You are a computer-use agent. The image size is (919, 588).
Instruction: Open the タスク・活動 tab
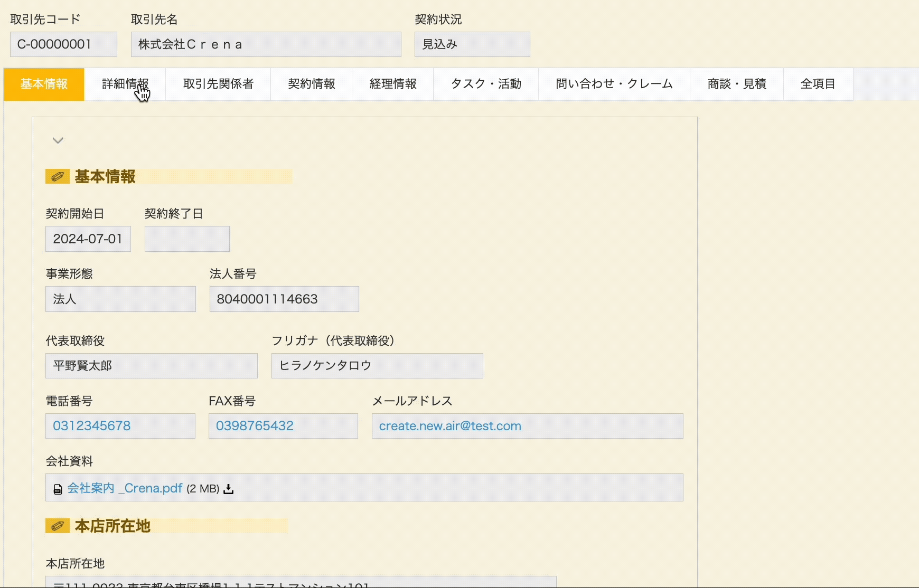486,84
